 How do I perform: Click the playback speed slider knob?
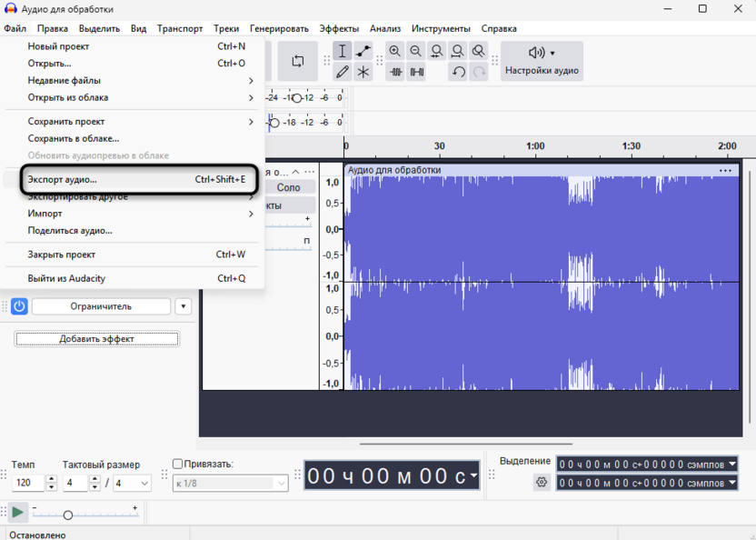[68, 515]
